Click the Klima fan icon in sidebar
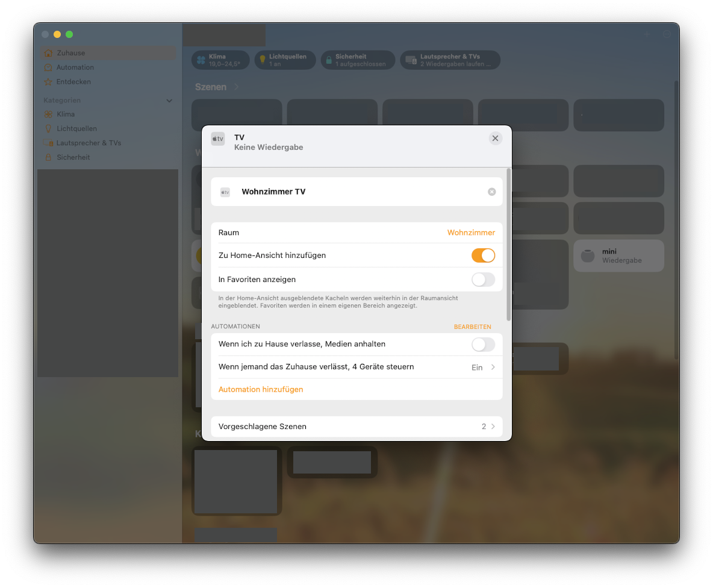Image resolution: width=713 pixels, height=588 pixels. (48, 114)
